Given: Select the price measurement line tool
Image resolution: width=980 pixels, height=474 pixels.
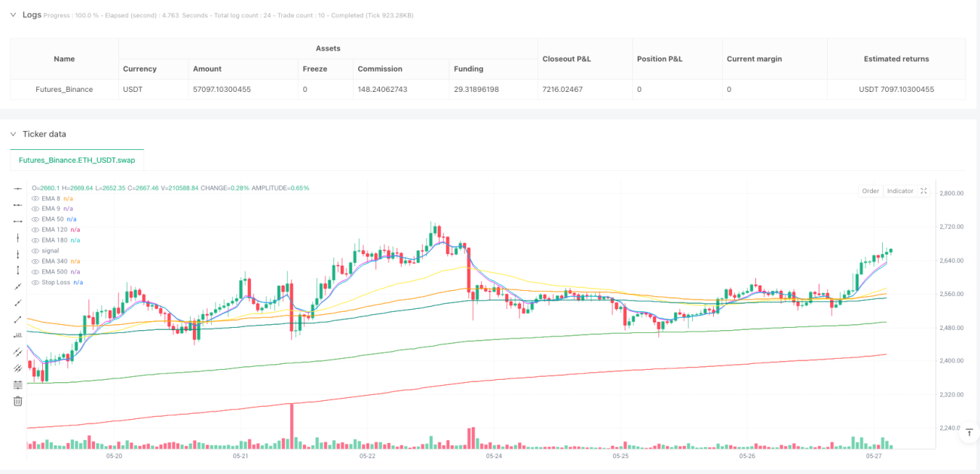Looking at the screenshot, I should [18, 336].
